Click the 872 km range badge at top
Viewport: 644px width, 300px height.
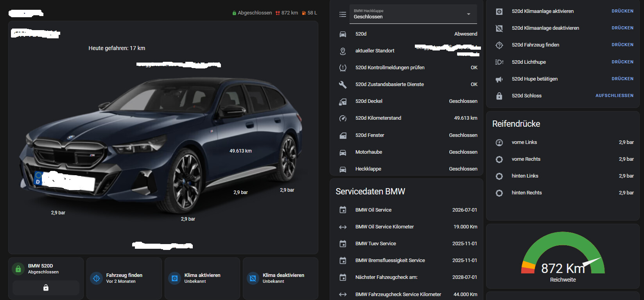click(287, 13)
